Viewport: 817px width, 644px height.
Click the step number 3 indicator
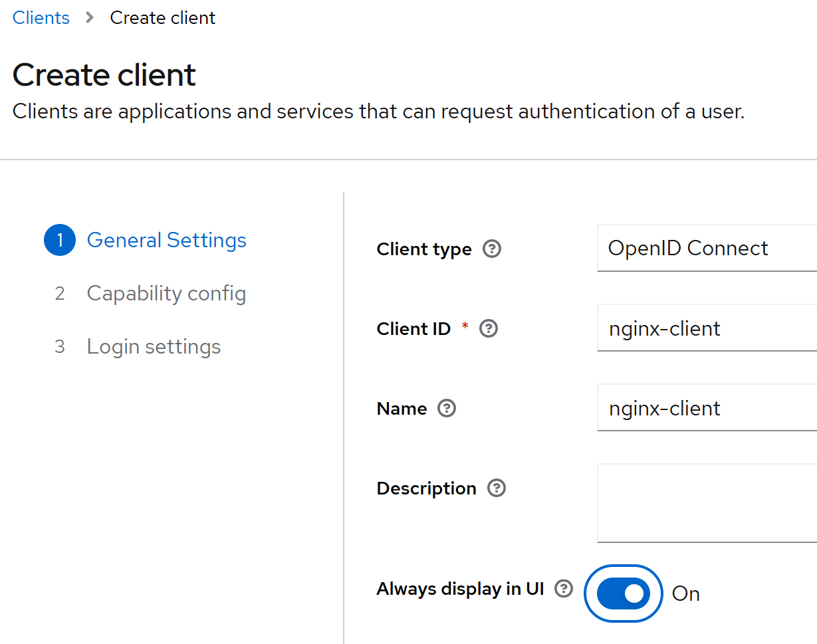tap(60, 346)
